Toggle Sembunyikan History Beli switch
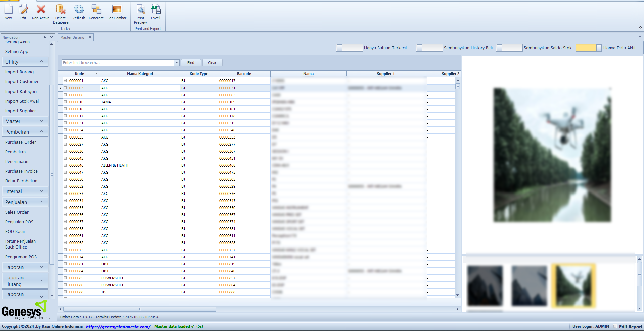 429,48
